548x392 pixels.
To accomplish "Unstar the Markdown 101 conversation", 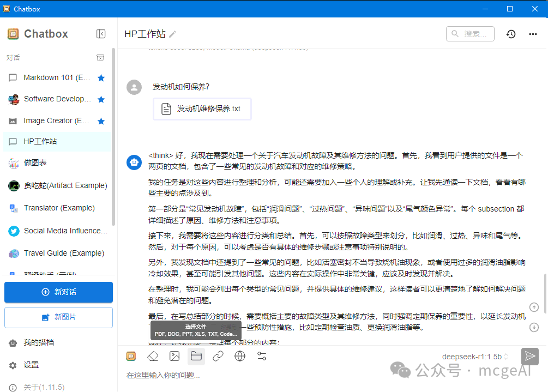I will pos(101,77).
